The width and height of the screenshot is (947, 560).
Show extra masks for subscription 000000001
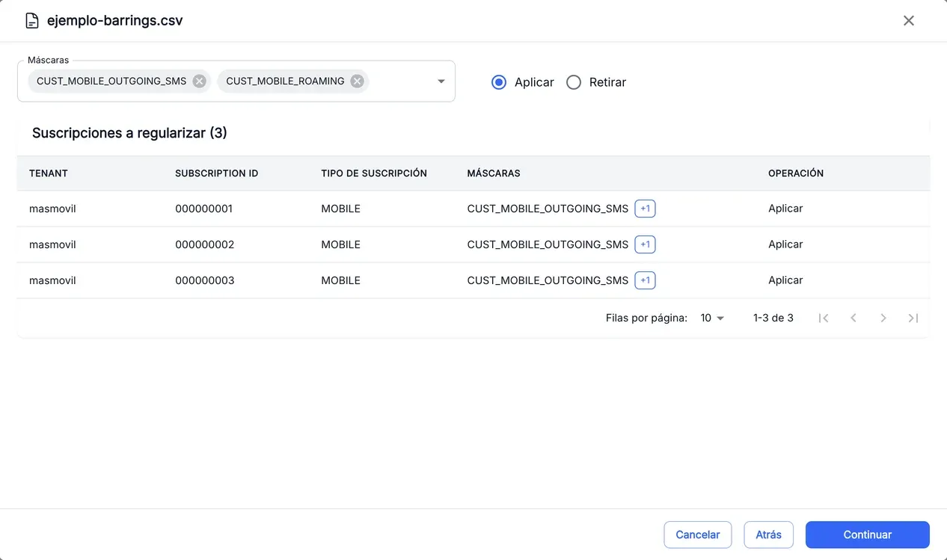tap(645, 209)
